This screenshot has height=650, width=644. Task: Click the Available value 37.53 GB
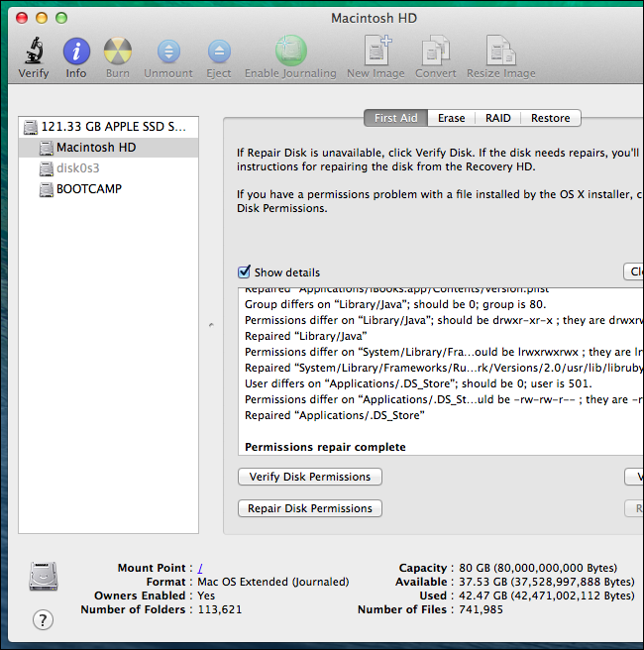tap(546, 582)
